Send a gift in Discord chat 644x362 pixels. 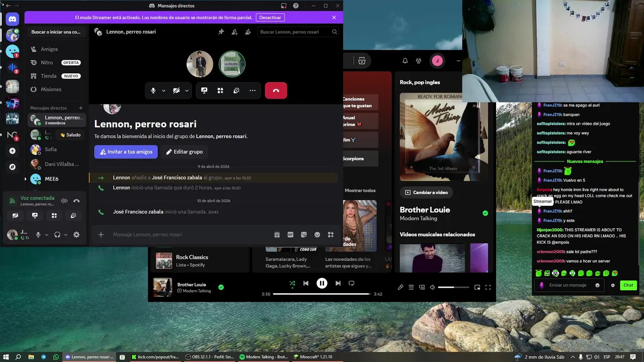click(277, 235)
